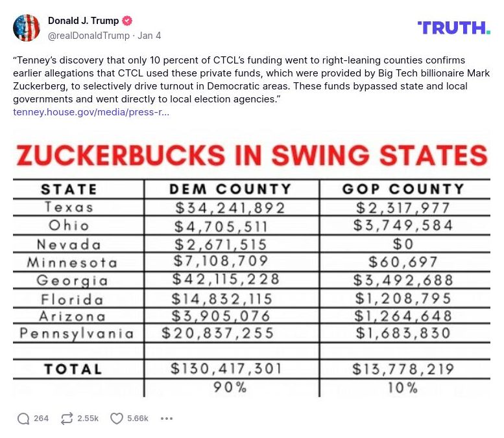This screenshot has height=438, width=504.
Task: Click the GOP COUNTY column header
Action: click(403, 189)
